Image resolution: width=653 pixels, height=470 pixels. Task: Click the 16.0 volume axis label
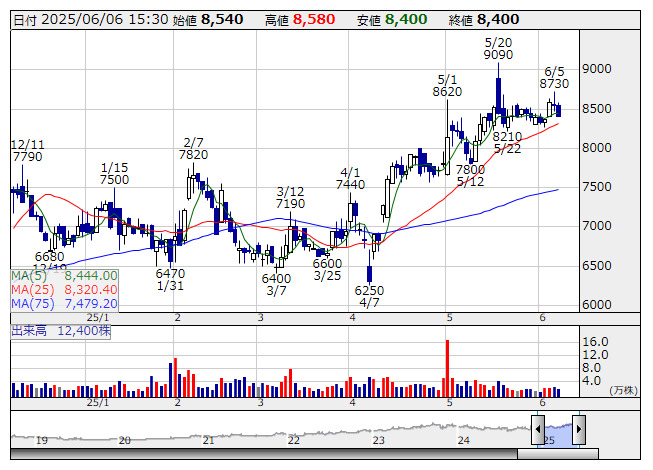tap(596, 342)
